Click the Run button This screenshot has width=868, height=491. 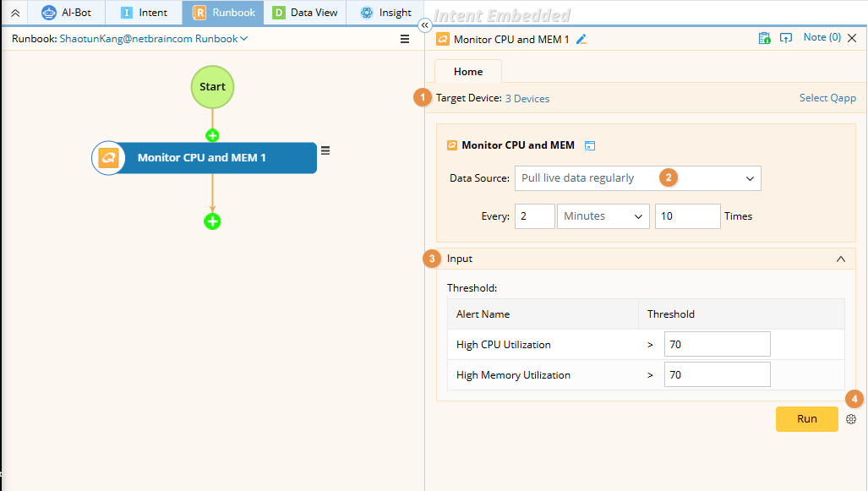pyautogui.click(x=806, y=419)
